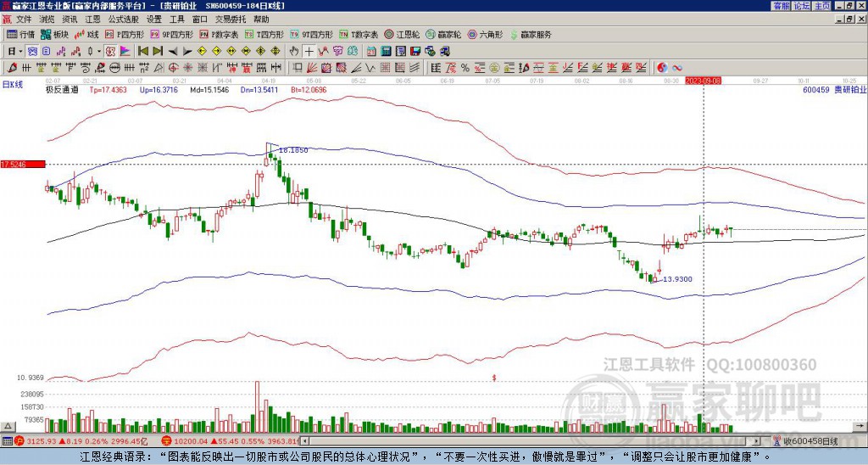Viewport: 868px width, 465px height.
Task: Click the yellow left-arrow diamond icon
Action: pos(202,52)
